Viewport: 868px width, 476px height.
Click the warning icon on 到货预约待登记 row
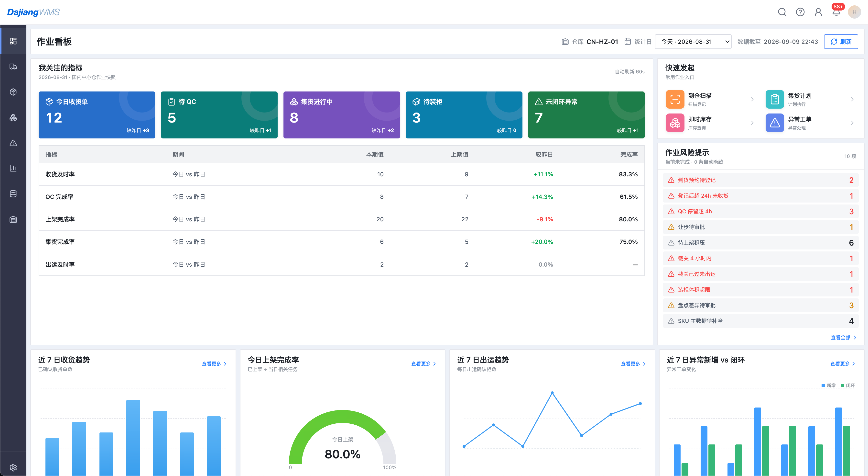tap(671, 180)
